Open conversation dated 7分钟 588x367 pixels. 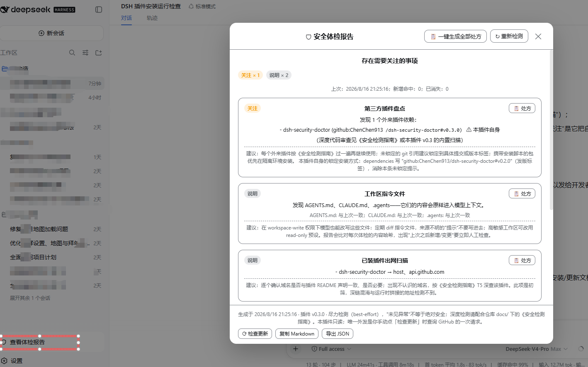coord(52,83)
